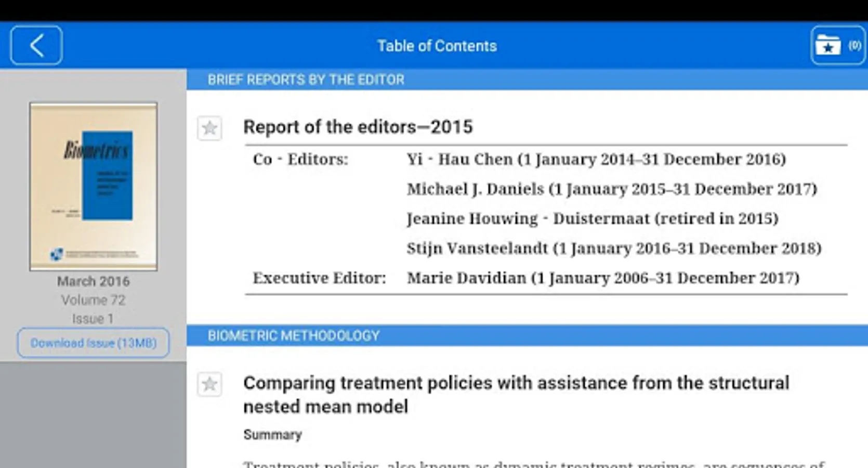Tap the Issue 1 label

(x=93, y=319)
